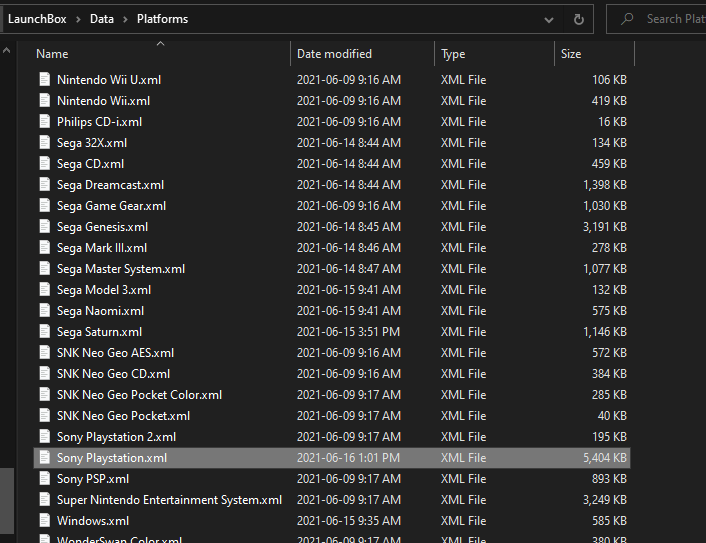This screenshot has width=706, height=543.
Task: Click the SNK Neo Geo CD.xml file icon
Action: (x=45, y=374)
